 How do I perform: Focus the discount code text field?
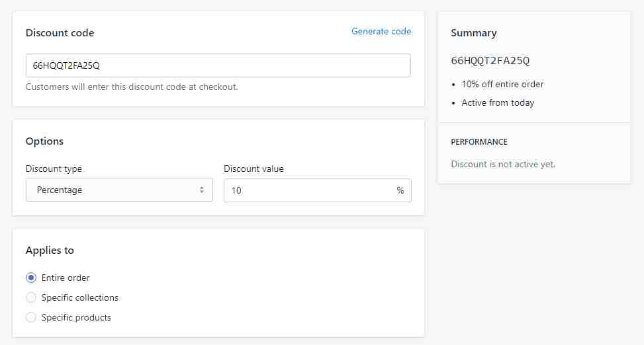(x=218, y=65)
